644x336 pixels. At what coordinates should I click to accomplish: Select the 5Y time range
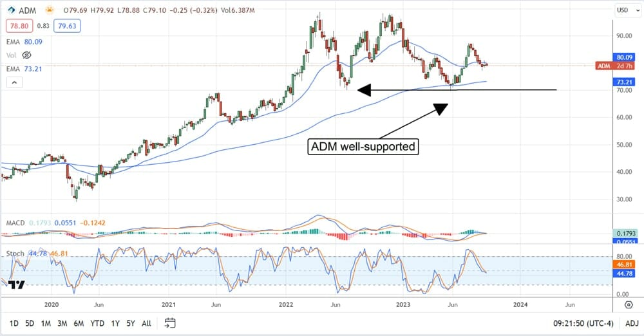pyautogui.click(x=129, y=322)
